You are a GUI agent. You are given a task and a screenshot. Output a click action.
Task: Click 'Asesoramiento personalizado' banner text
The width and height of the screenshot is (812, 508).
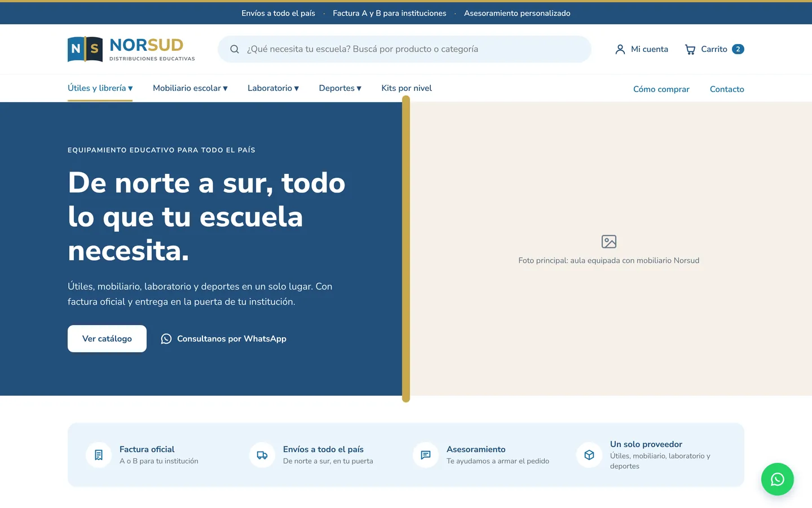point(517,13)
